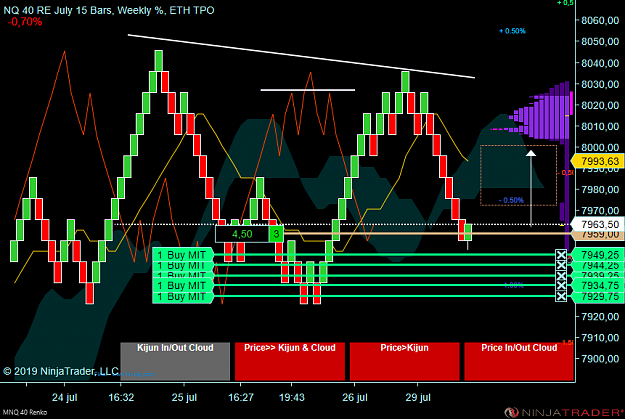Select the dashed orange rectangle drawing

(x=518, y=175)
